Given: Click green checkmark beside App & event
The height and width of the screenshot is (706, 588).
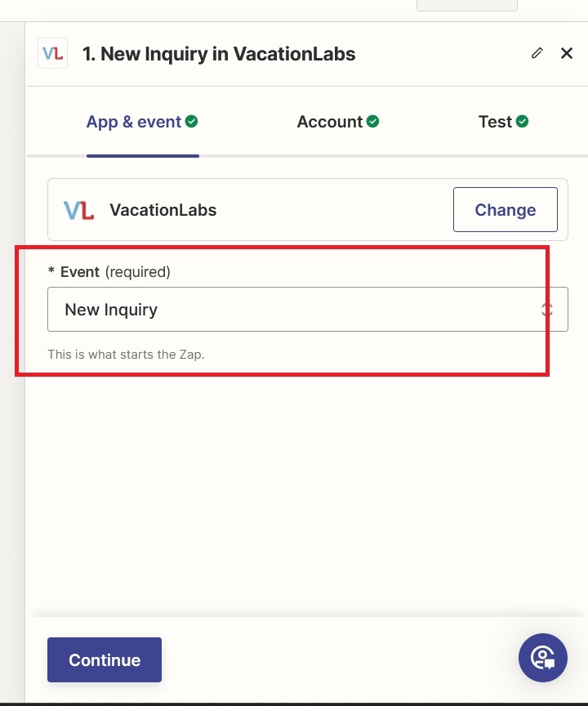Looking at the screenshot, I should click(x=192, y=122).
